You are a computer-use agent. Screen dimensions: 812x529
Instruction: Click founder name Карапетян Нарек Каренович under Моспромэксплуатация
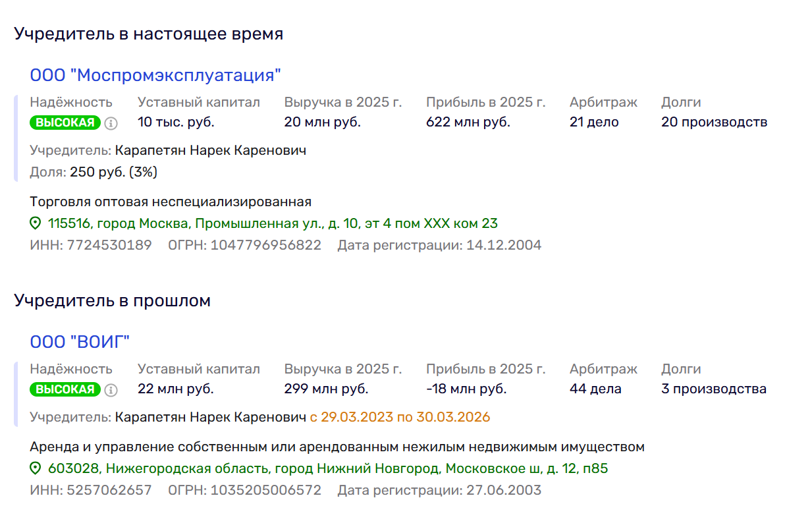click(211, 151)
